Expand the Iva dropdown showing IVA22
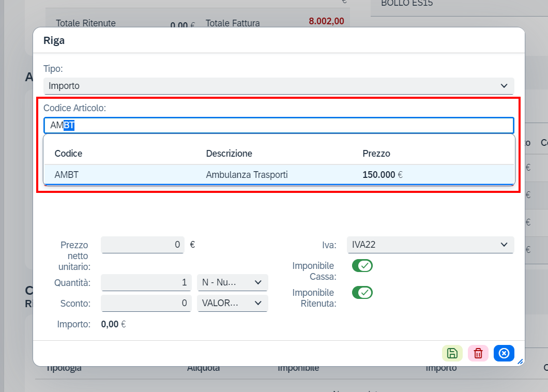This screenshot has height=392, width=548. click(431, 245)
